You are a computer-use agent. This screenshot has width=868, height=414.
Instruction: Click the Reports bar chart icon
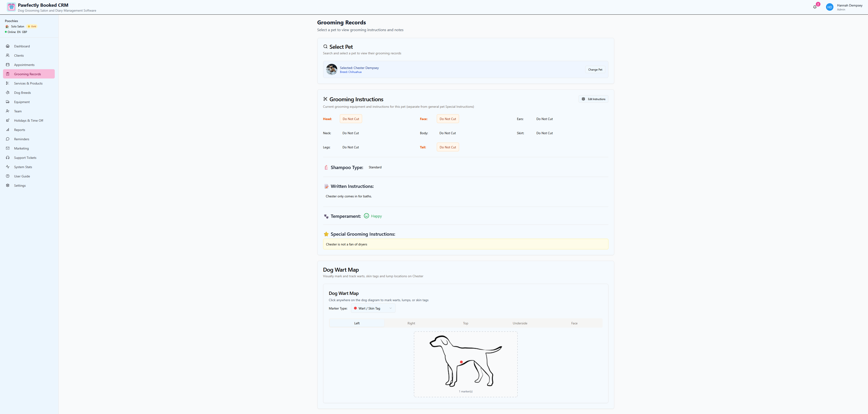click(x=8, y=130)
